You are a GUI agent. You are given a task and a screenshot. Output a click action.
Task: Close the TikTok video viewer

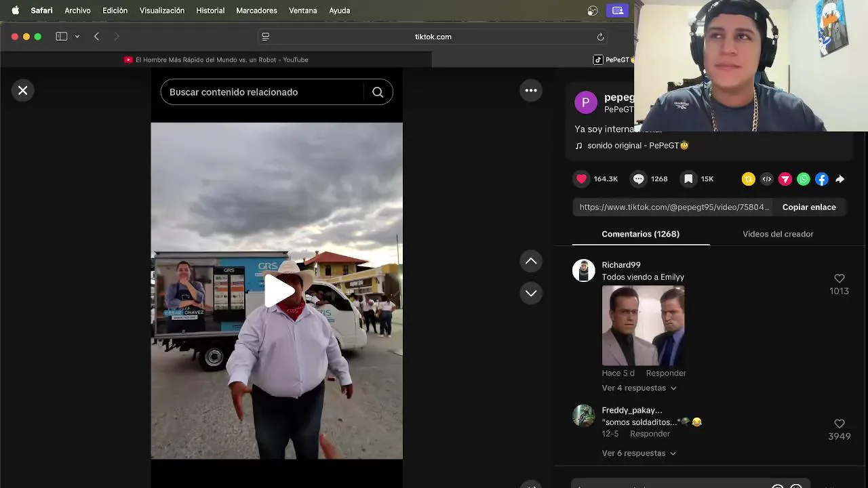22,90
